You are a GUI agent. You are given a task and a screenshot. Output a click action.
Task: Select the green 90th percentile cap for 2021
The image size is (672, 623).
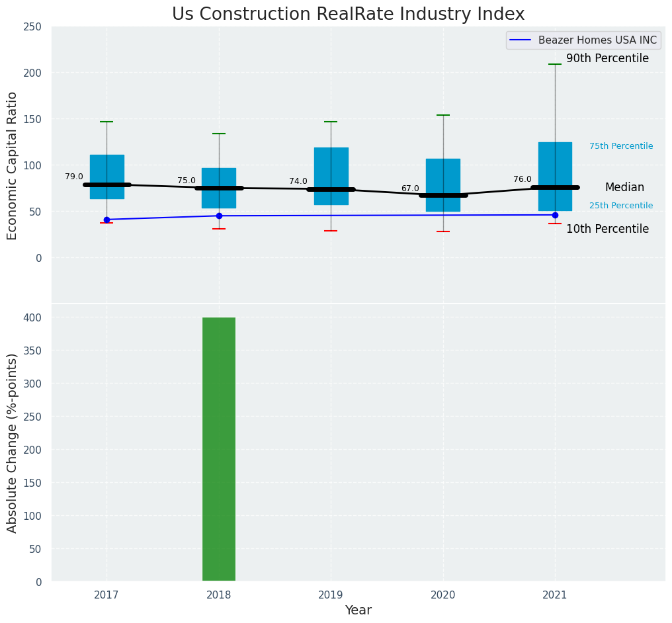pyautogui.click(x=555, y=64)
